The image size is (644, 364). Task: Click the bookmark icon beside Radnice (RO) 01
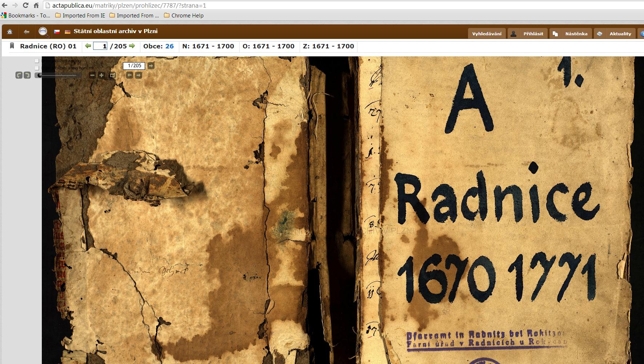pos(12,46)
